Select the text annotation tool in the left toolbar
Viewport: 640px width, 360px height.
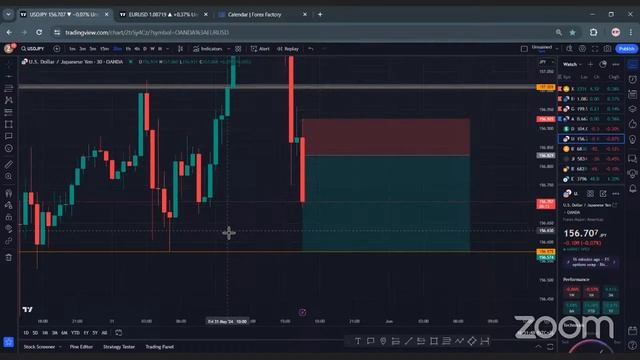(x=9, y=136)
